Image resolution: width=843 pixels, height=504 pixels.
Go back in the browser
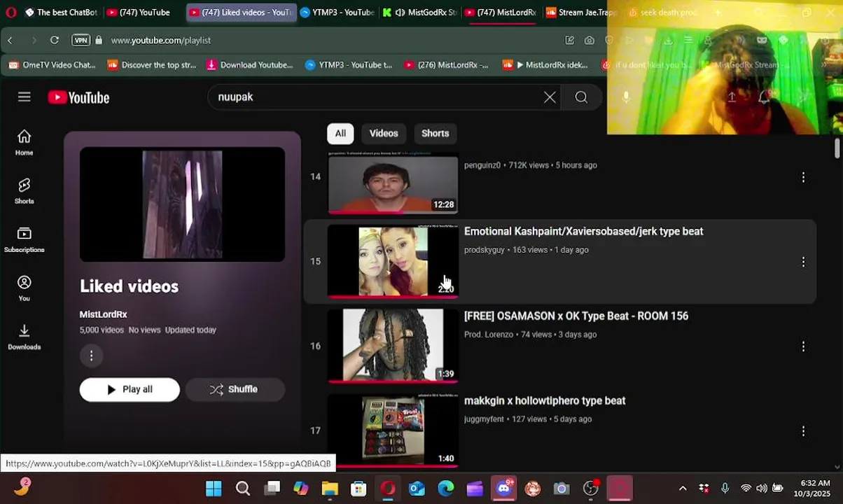[x=11, y=41]
